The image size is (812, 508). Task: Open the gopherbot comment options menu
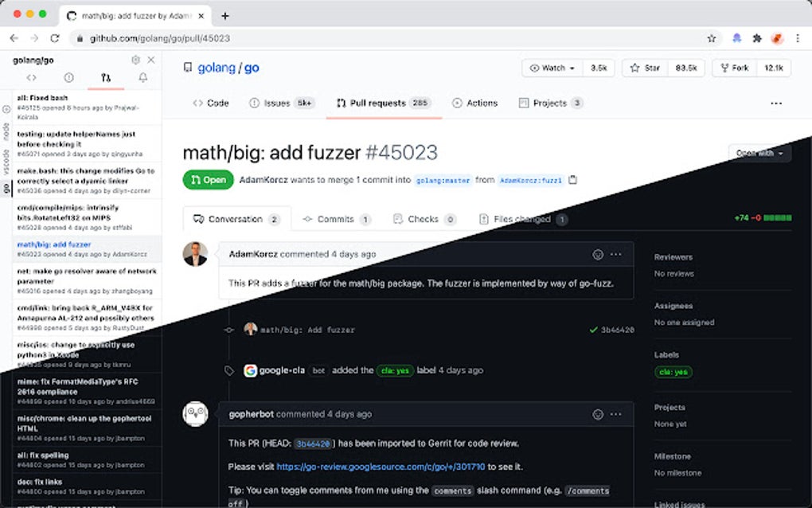615,414
